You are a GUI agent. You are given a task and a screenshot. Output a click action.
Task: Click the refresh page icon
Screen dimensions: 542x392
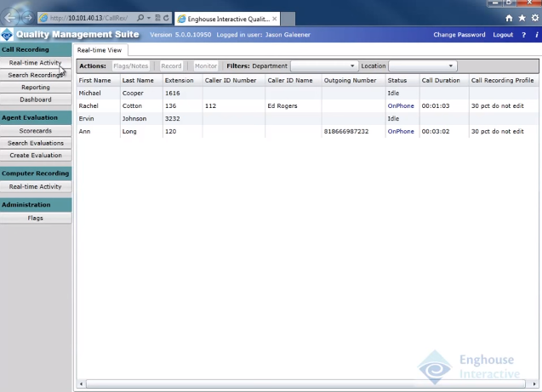coord(166,18)
